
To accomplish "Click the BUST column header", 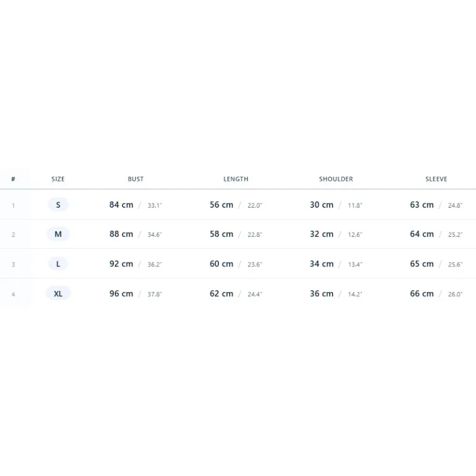I will click(136, 179).
